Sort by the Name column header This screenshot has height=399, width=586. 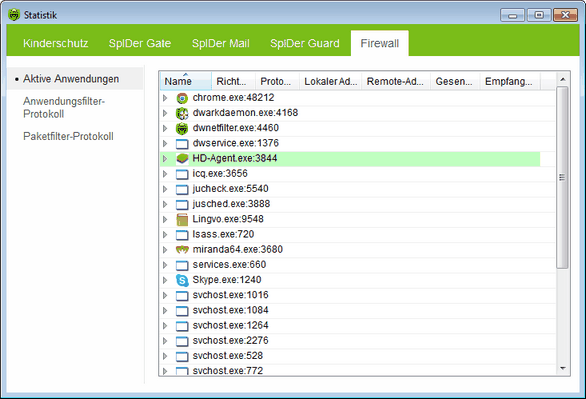click(186, 81)
